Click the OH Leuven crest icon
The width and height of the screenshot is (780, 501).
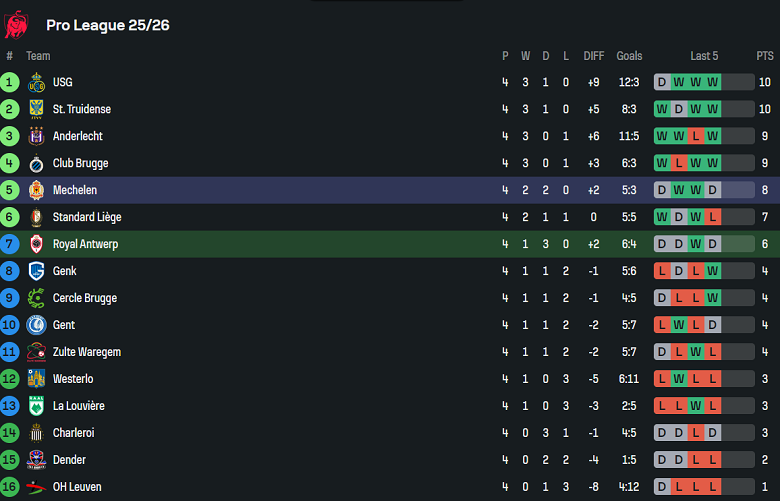37,487
